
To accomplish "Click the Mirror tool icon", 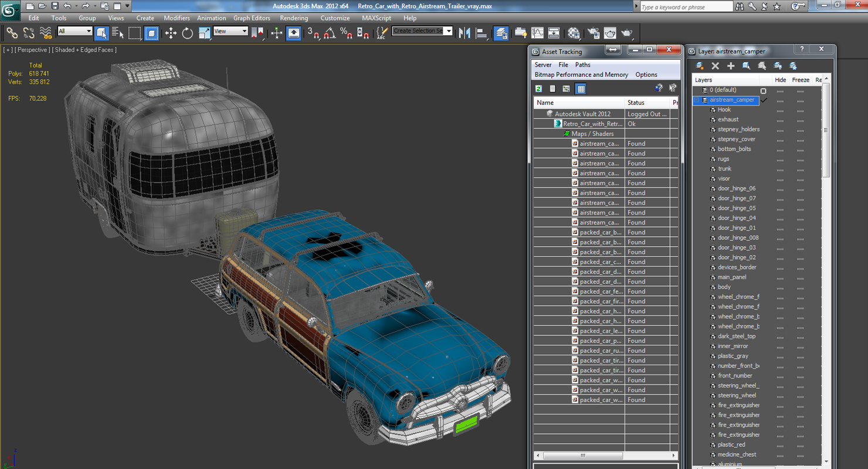I will (465, 33).
